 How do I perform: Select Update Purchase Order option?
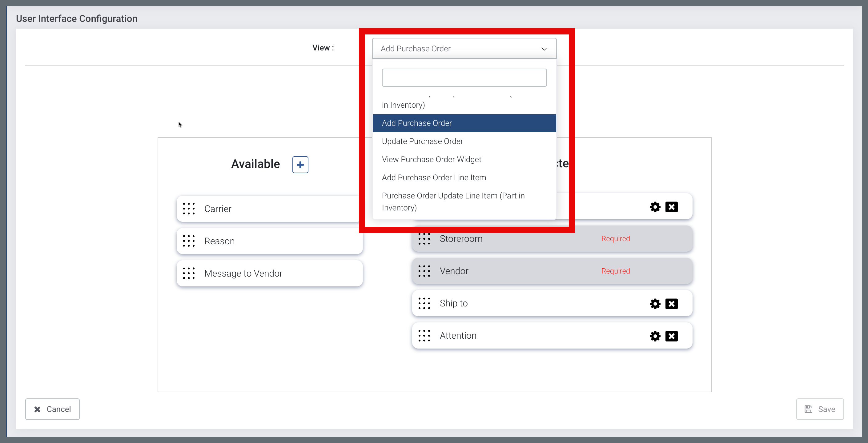(422, 141)
